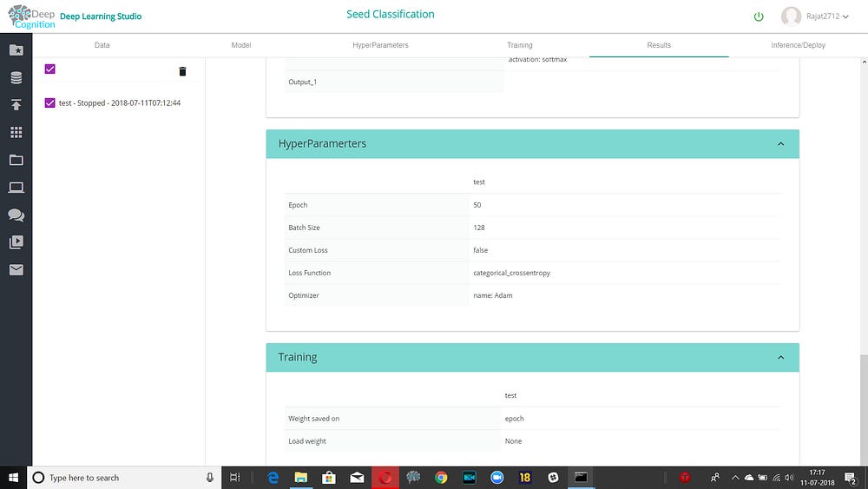Open Microsoft Store from taskbar
The image size is (868, 489).
329,478
